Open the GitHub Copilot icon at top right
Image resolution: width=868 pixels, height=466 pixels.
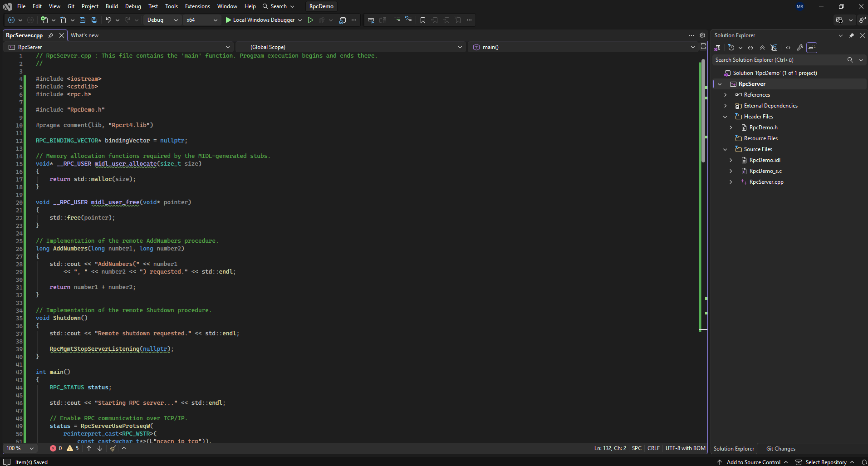(x=839, y=20)
